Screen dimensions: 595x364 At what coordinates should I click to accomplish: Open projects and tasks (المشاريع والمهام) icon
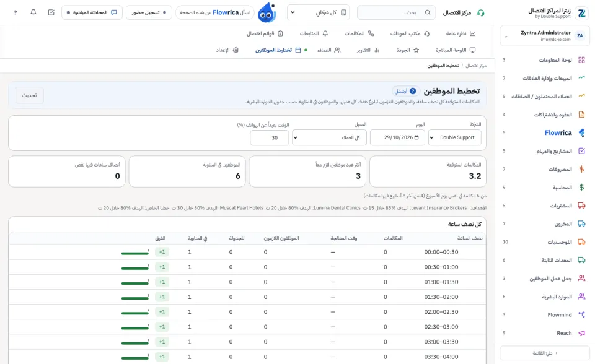581,151
